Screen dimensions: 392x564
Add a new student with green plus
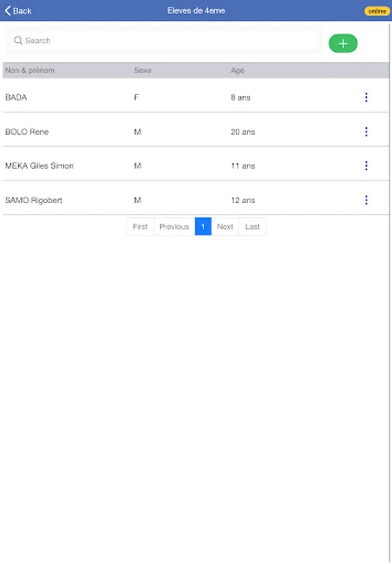pos(343,43)
